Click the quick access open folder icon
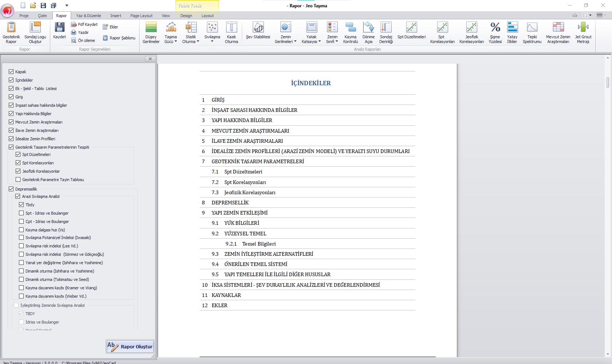 tap(33, 5)
